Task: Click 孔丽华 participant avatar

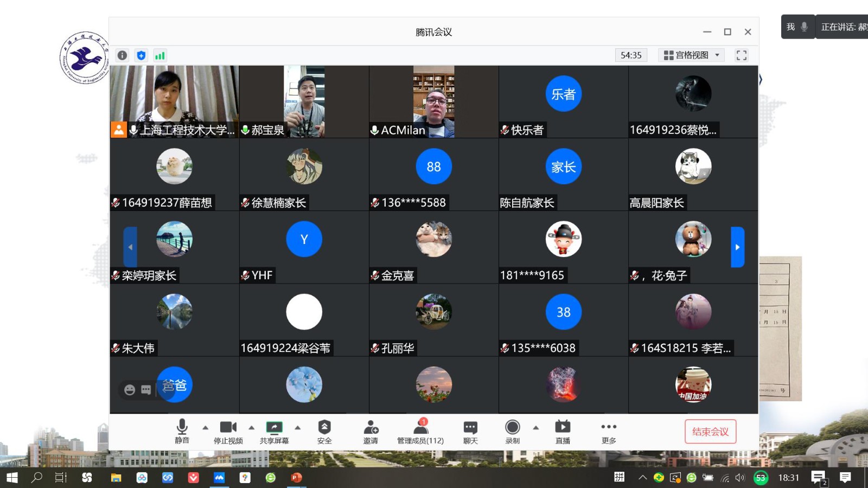Action: [x=433, y=312]
